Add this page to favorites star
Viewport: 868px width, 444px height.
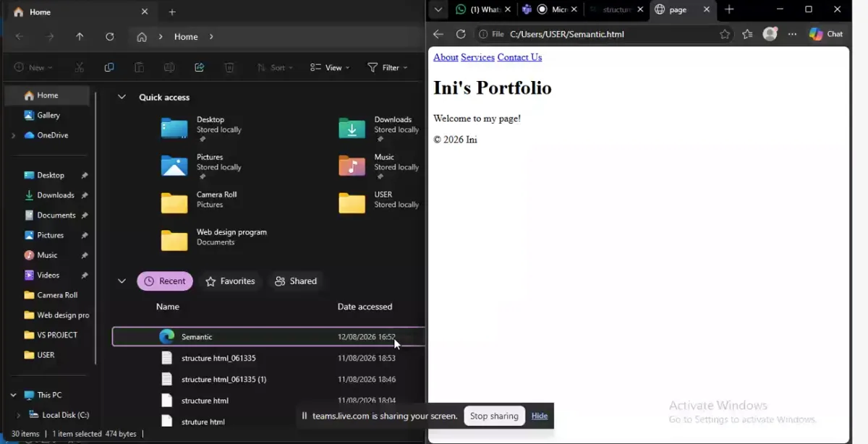(725, 34)
